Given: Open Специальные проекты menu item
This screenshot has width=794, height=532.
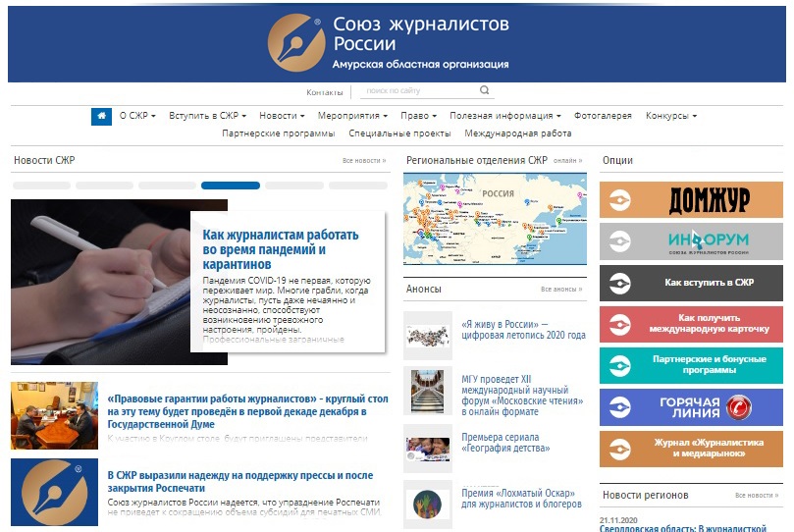Looking at the screenshot, I should 399,133.
